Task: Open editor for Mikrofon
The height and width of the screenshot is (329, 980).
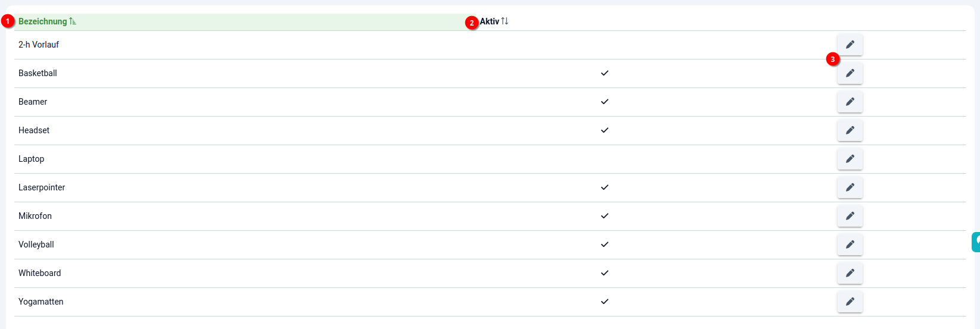Action: [850, 216]
